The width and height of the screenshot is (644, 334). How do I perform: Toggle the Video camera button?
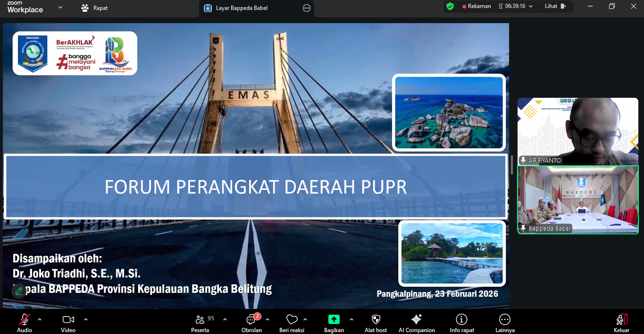[x=68, y=320]
